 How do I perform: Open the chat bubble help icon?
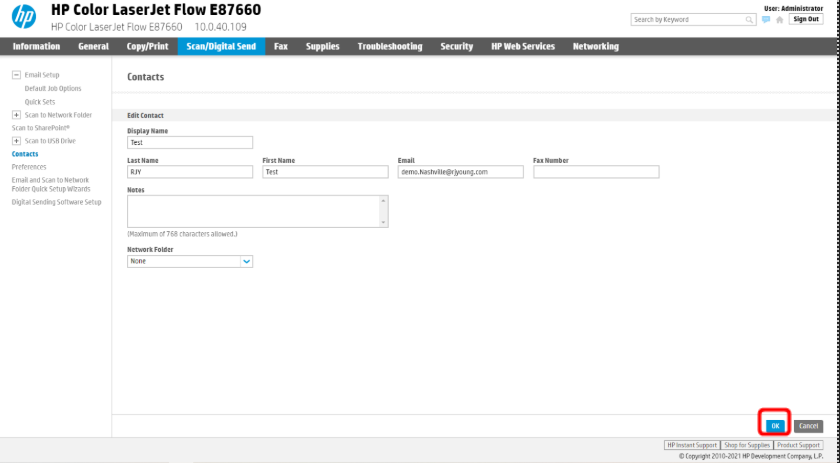(x=766, y=20)
